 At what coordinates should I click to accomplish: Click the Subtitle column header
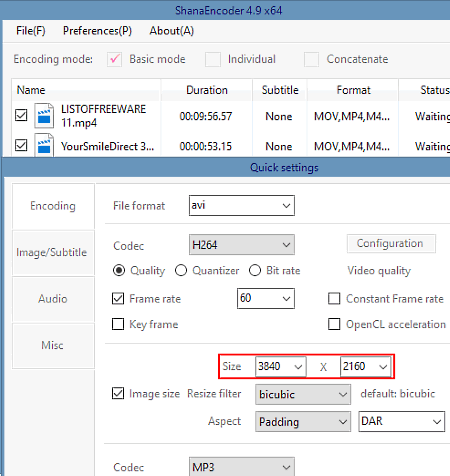(280, 90)
